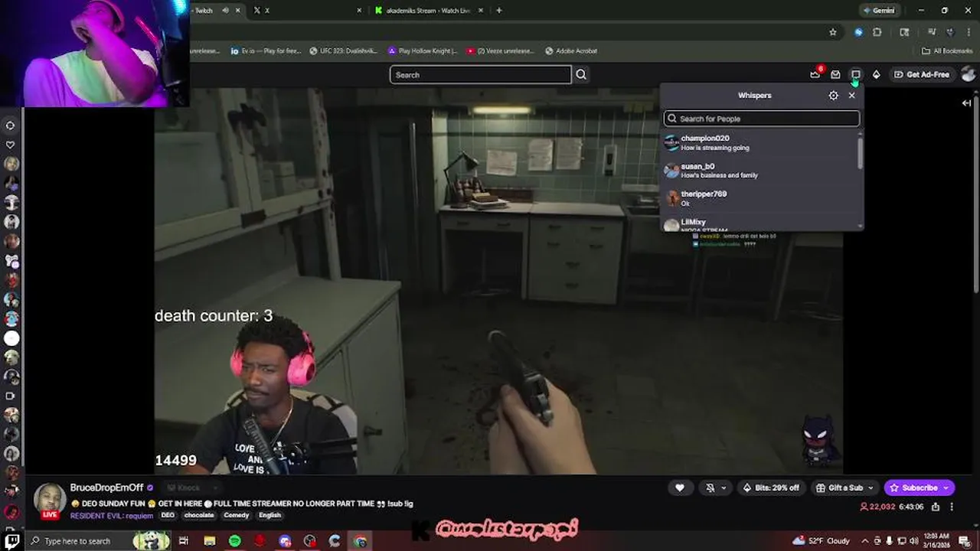Open the Play Hollow Knight bookmark
Viewport: 980px width, 551px height.
423,51
